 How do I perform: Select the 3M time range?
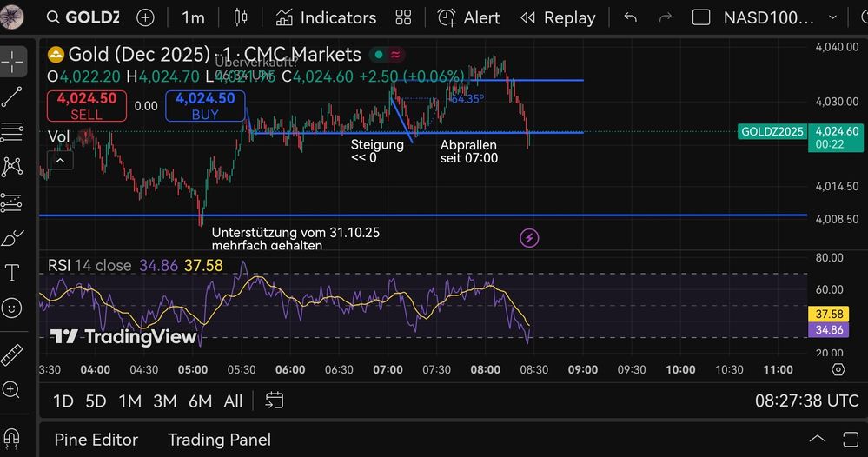click(164, 401)
